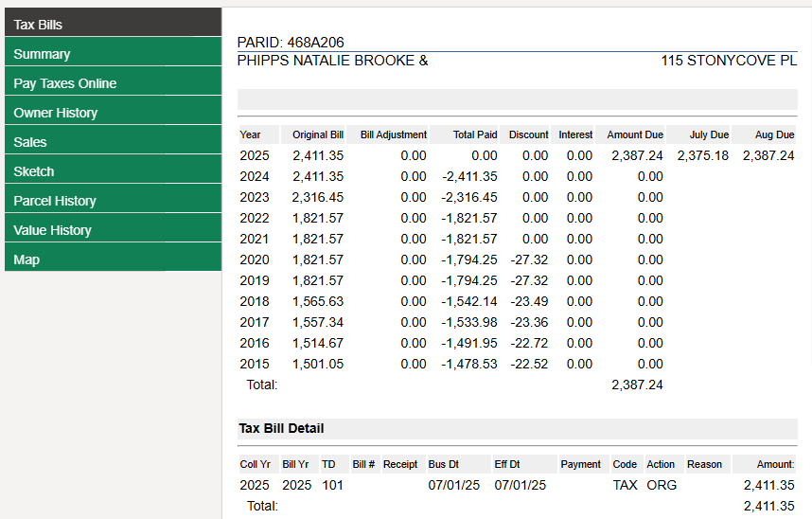Select the 2025 Aug Due amount 2,387.24

tap(768, 155)
